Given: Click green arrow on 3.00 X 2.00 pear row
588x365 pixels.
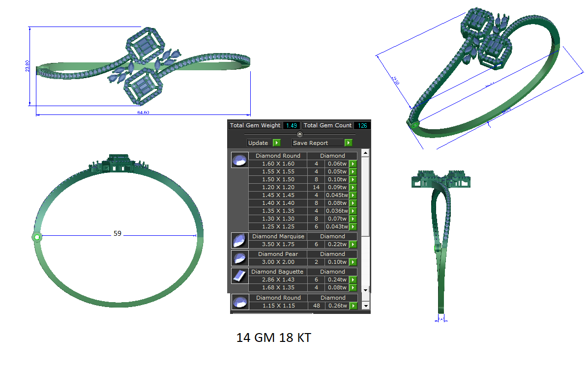Looking at the screenshot, I should point(353,262).
